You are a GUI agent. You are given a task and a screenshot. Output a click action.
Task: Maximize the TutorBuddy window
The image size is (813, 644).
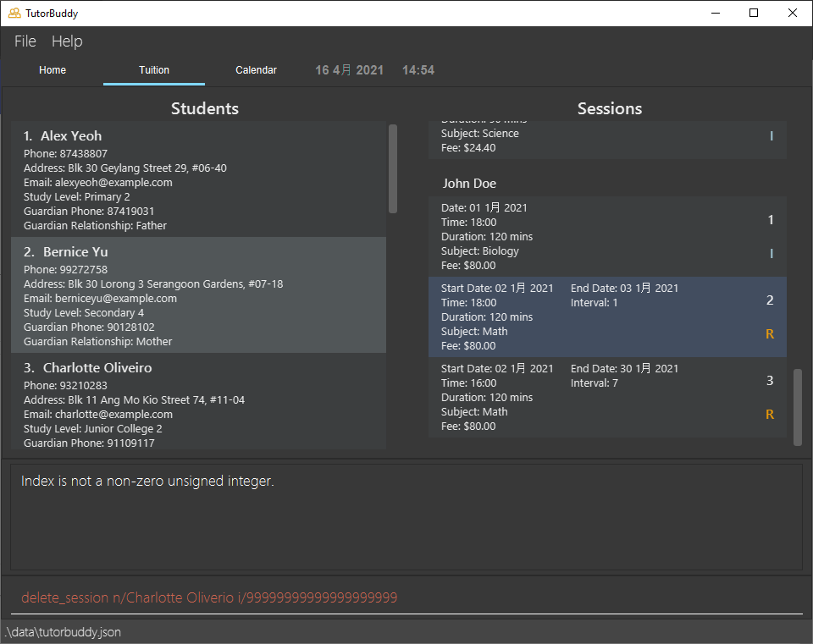754,13
